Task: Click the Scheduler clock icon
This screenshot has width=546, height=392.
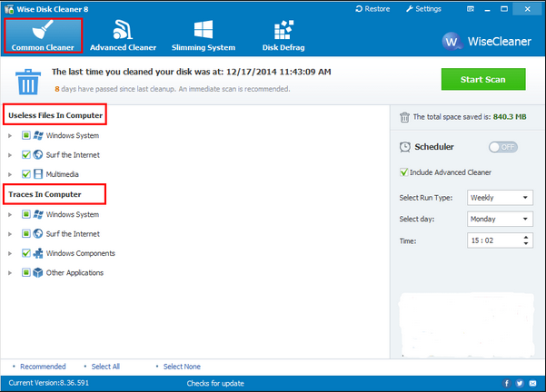Action: click(x=405, y=147)
